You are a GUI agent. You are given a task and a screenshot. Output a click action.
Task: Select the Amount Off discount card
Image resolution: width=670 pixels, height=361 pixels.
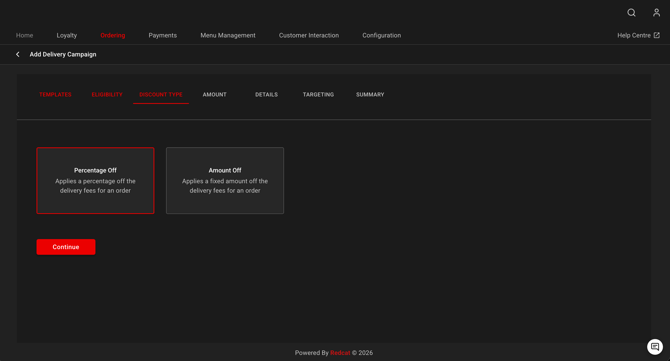(225, 180)
